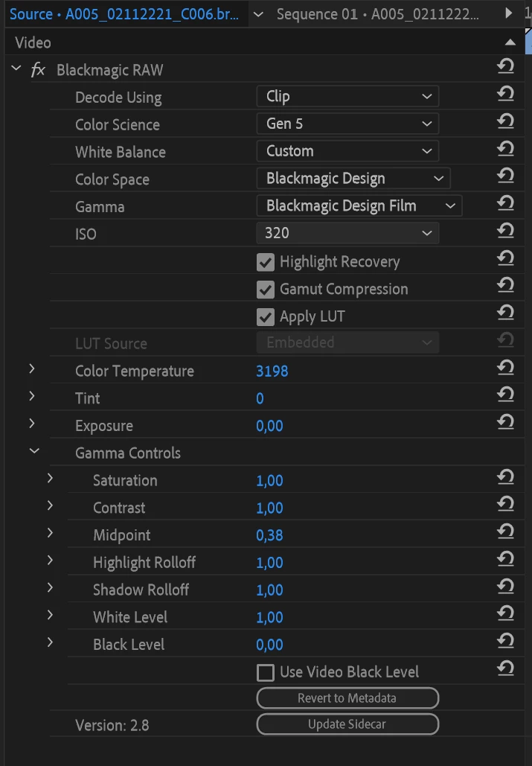532x766 pixels.
Task: Reset the Blackmagic RAW effect
Action: pyautogui.click(x=506, y=66)
